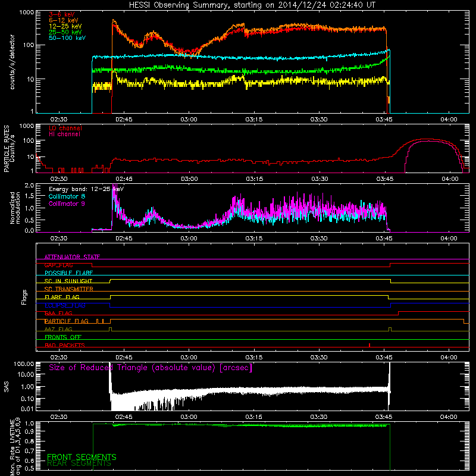Viewport: 476px width, 476px height.
Task: Click the 6-12 keV peak near 02:43
Action: tap(114, 21)
